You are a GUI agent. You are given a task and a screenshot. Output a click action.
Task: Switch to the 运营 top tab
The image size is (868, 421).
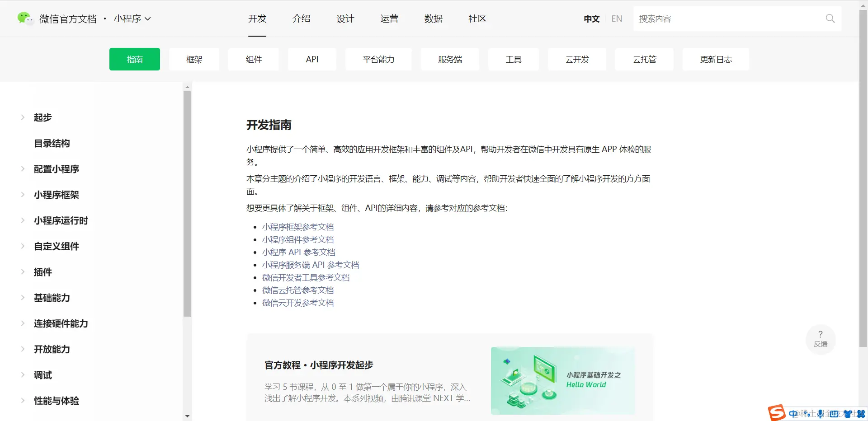[389, 19]
